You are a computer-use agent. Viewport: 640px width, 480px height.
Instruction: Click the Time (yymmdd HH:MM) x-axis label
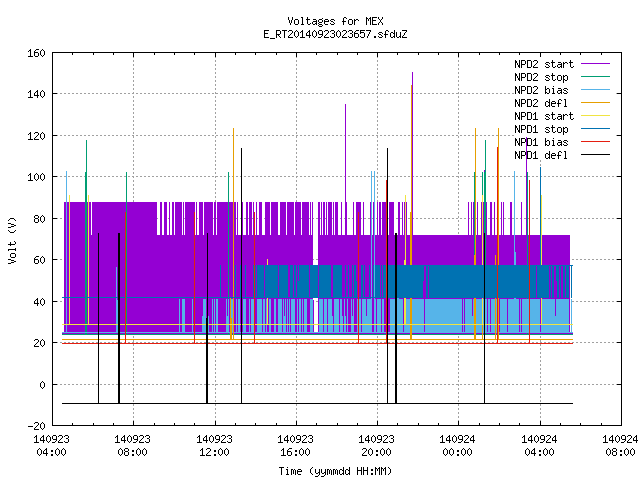335,471
